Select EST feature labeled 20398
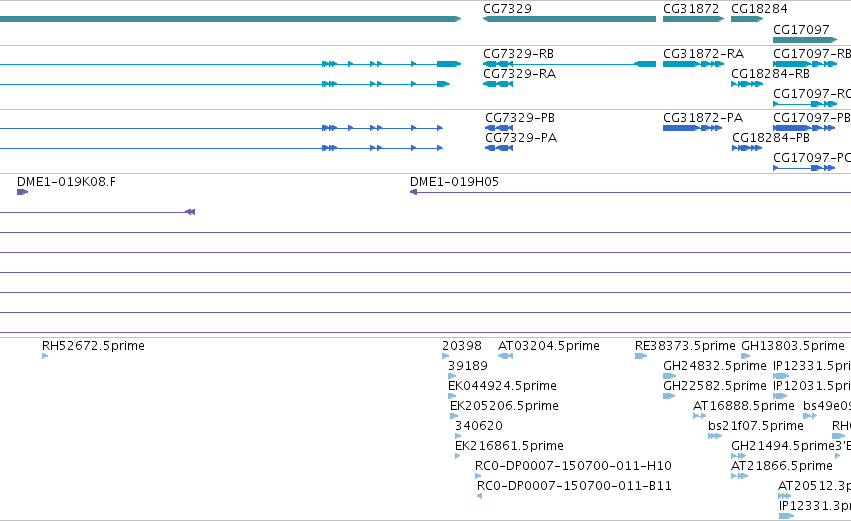851x521 pixels. tap(446, 356)
